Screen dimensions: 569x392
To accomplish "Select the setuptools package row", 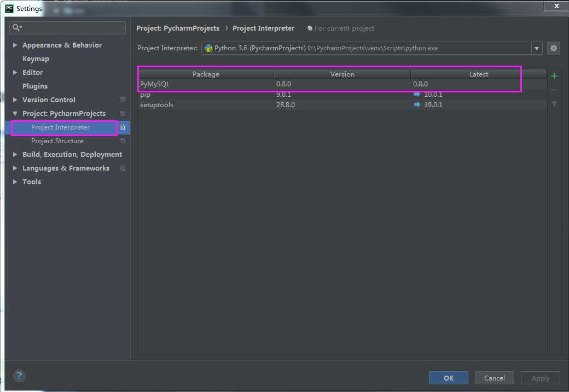I will (342, 105).
